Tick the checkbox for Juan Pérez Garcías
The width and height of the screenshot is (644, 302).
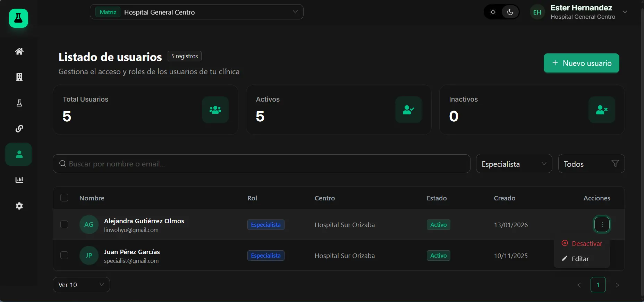click(64, 255)
